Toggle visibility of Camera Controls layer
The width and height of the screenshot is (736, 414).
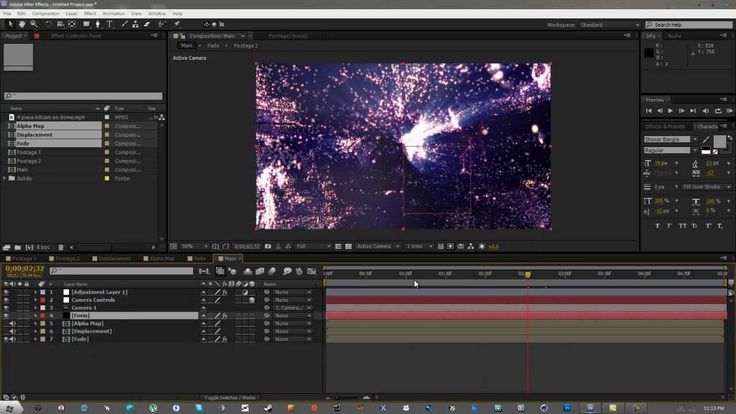[7, 300]
